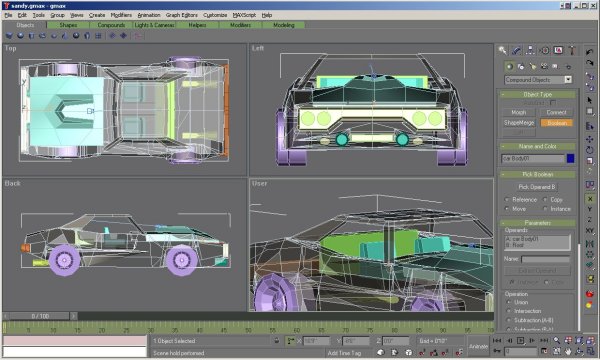Open the Hierarchy command panel tab
Image resolution: width=600 pixels, height=360 pixels.
coord(530,50)
